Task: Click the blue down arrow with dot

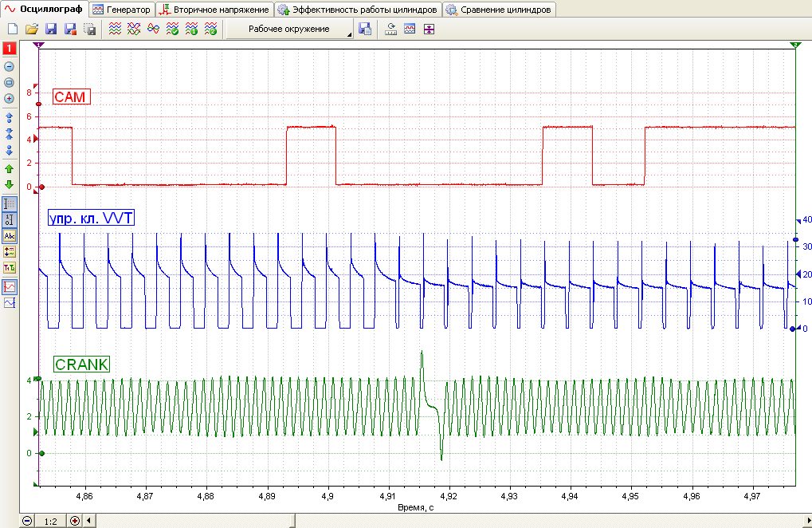Action: 10,150
